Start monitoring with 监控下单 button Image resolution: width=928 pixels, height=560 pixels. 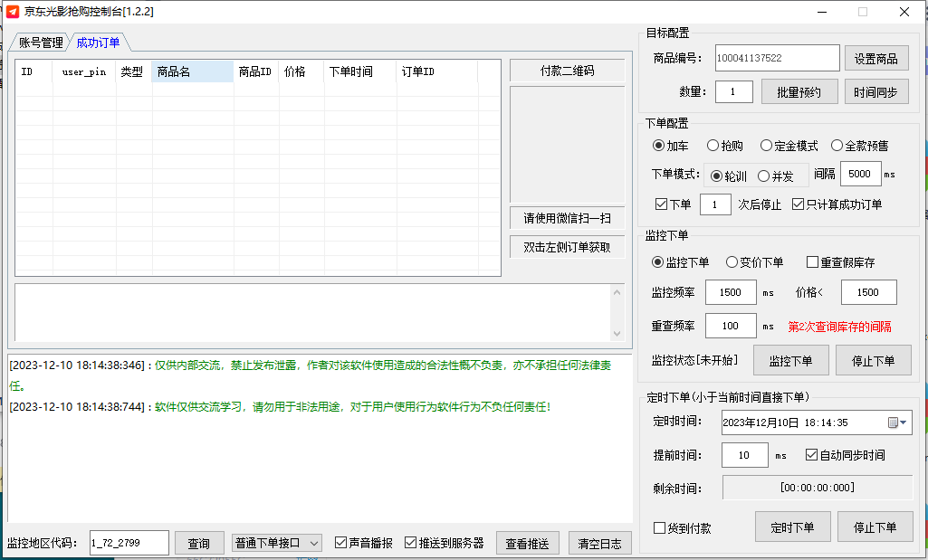790,361
